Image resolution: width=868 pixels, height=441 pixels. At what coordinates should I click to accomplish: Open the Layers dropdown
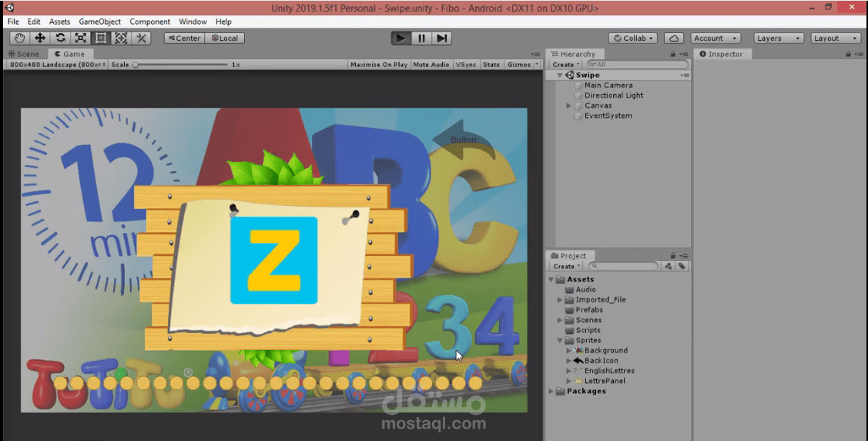(x=779, y=39)
